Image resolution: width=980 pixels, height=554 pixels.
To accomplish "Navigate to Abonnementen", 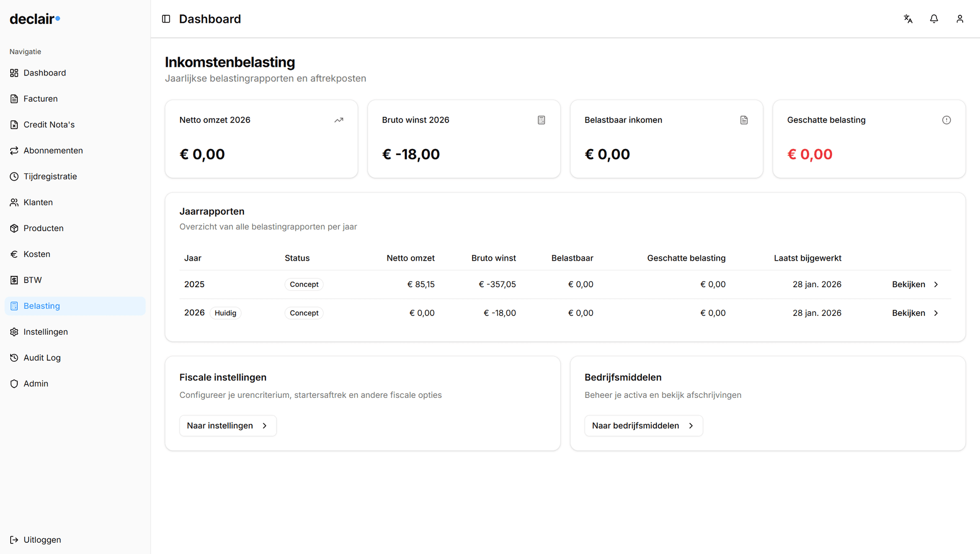I will pyautogui.click(x=75, y=151).
